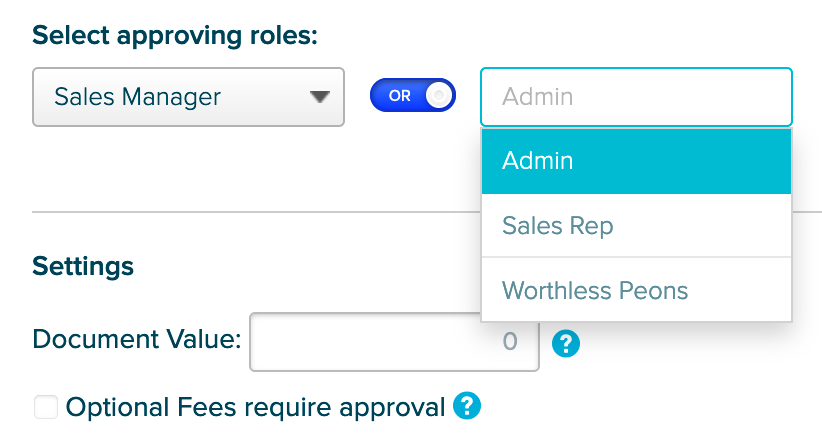Click the Select approving roles heading
This screenshot has width=822, height=440.
pos(175,36)
